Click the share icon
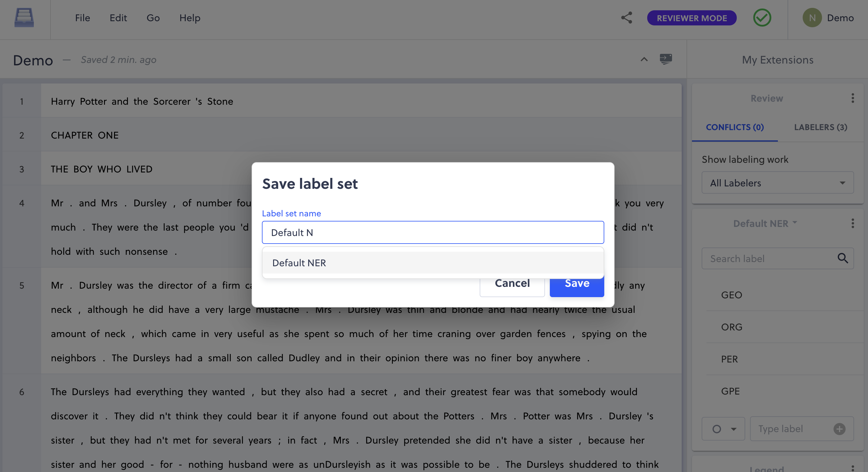Viewport: 868px width, 472px height. point(626,18)
